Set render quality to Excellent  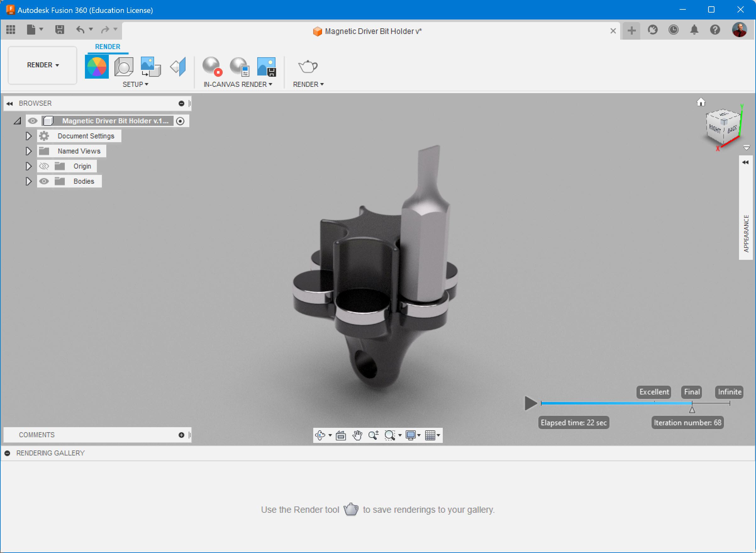coord(653,392)
